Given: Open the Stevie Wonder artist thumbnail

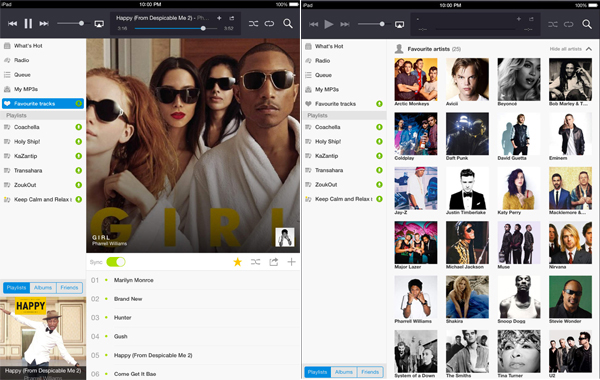Looking at the screenshot, I should point(570,297).
